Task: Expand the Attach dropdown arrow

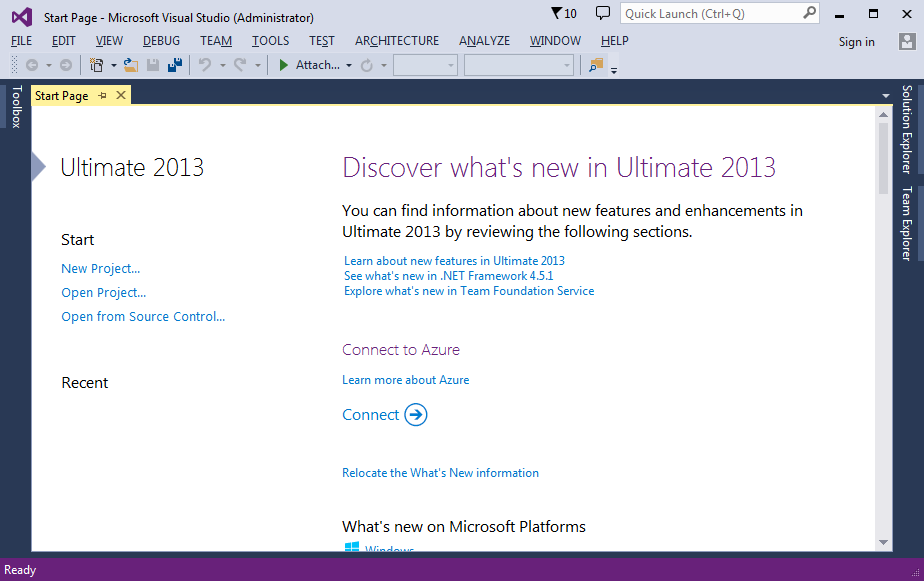Action: click(349, 65)
